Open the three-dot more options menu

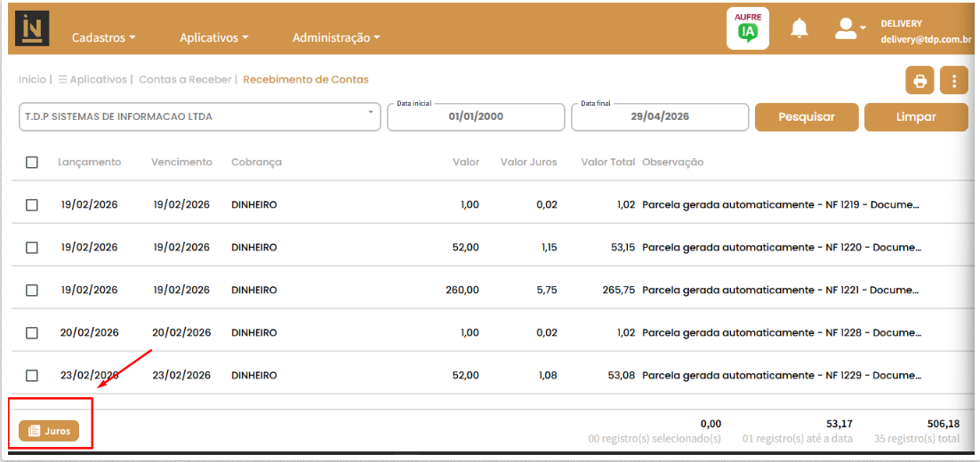coord(953,81)
